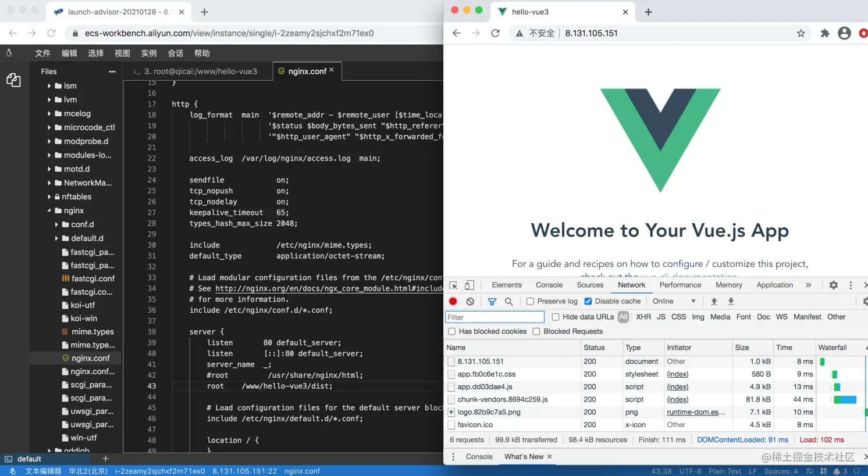Image resolution: width=868 pixels, height=476 pixels.
Task: Open network search with magnifier icon
Action: (508, 301)
